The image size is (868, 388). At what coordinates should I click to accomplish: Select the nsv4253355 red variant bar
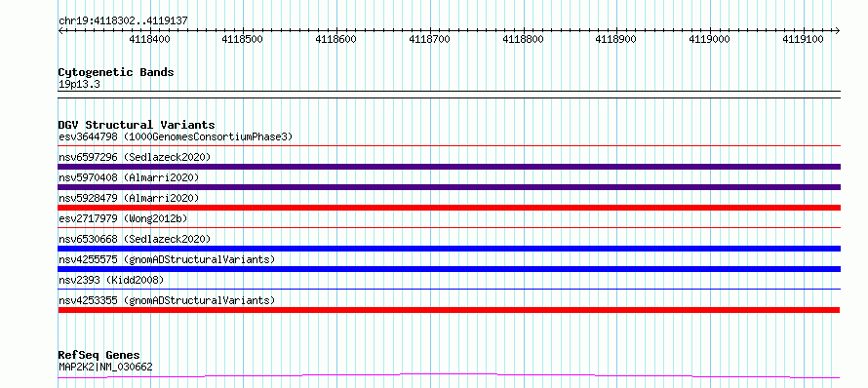coord(449,310)
